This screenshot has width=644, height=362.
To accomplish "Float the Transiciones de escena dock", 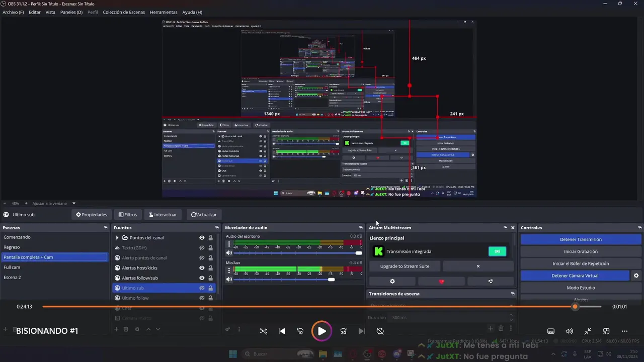I will point(513,294).
